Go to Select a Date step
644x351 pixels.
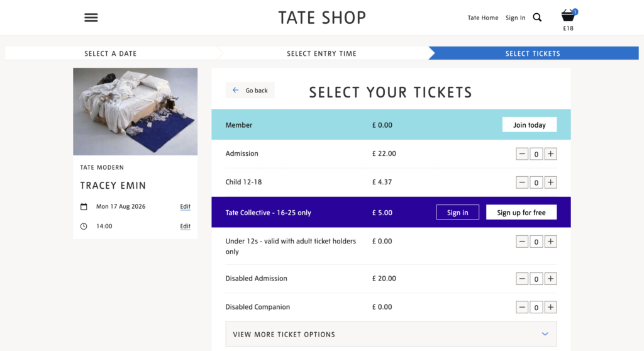(111, 53)
